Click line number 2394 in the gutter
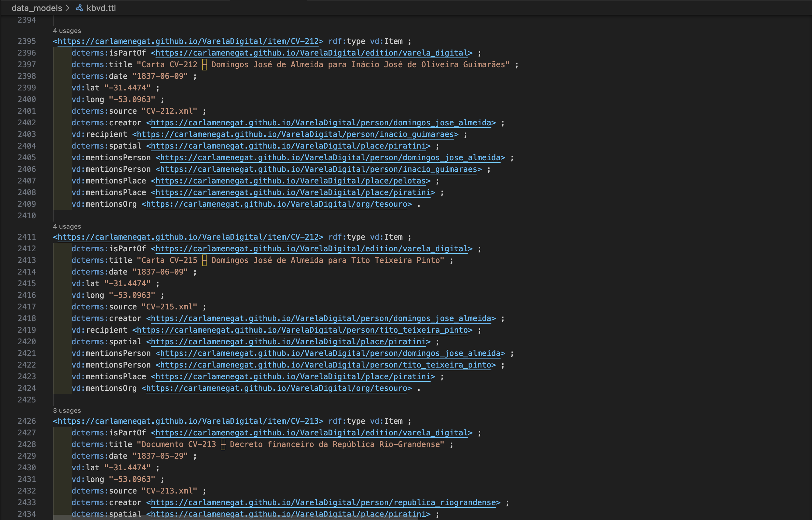 [27, 20]
